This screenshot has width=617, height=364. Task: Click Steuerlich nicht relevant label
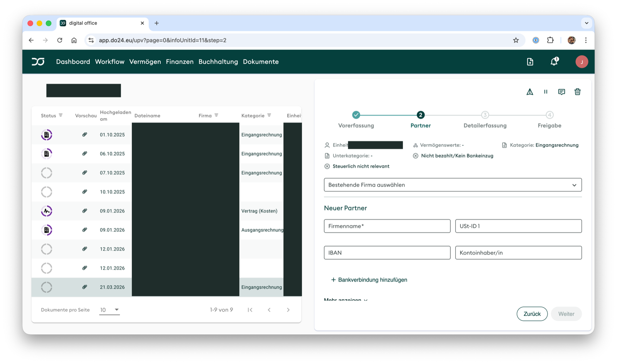[x=361, y=166]
